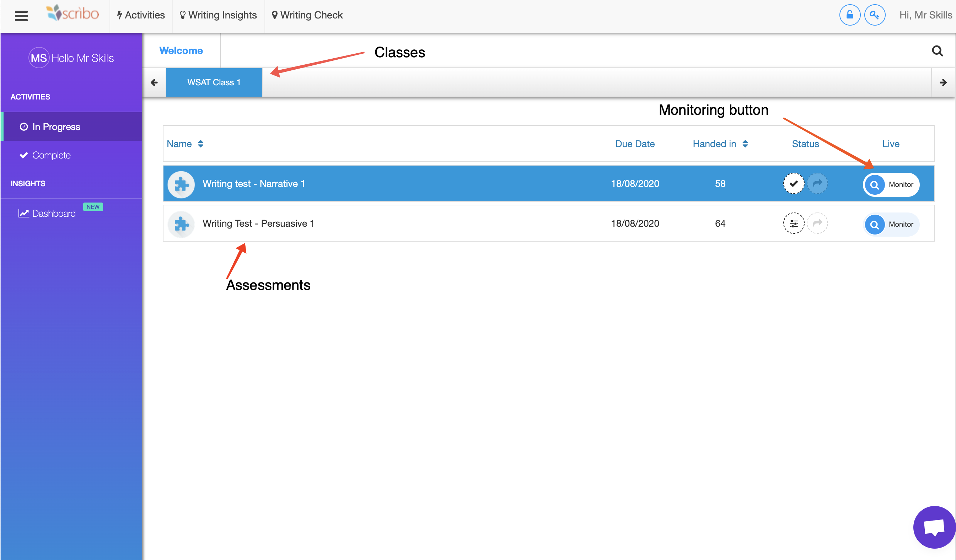956x560 pixels.
Task: Click due date 18/08/2020 for Narrative 1
Action: point(635,184)
